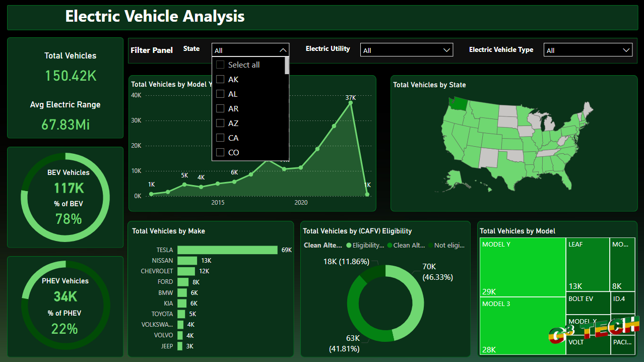Open the Electric Utility dropdown
The height and width of the screenshot is (362, 644).
(407, 50)
